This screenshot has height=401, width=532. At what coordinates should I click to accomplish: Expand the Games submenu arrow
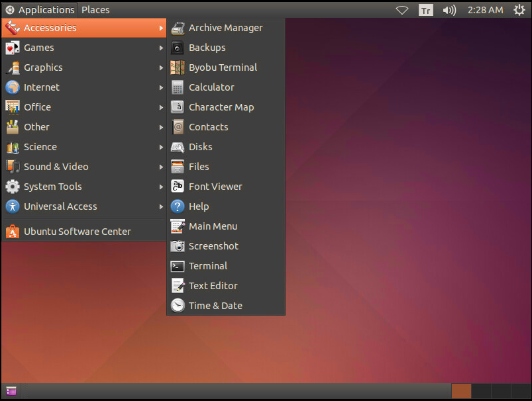pyautogui.click(x=161, y=48)
